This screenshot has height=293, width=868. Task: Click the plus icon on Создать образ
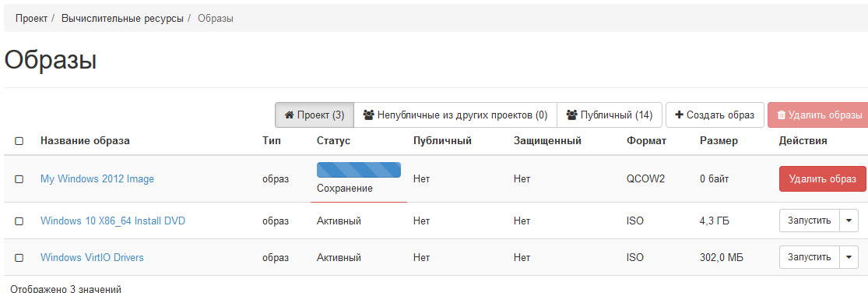pyautogui.click(x=680, y=115)
